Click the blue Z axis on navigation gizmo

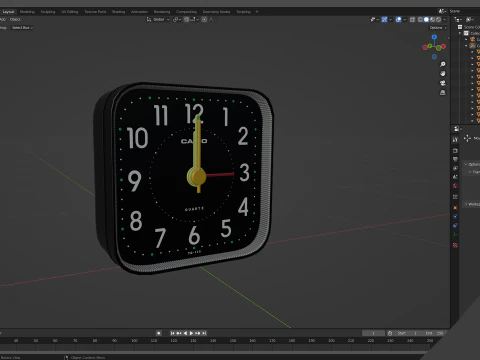[434, 37]
